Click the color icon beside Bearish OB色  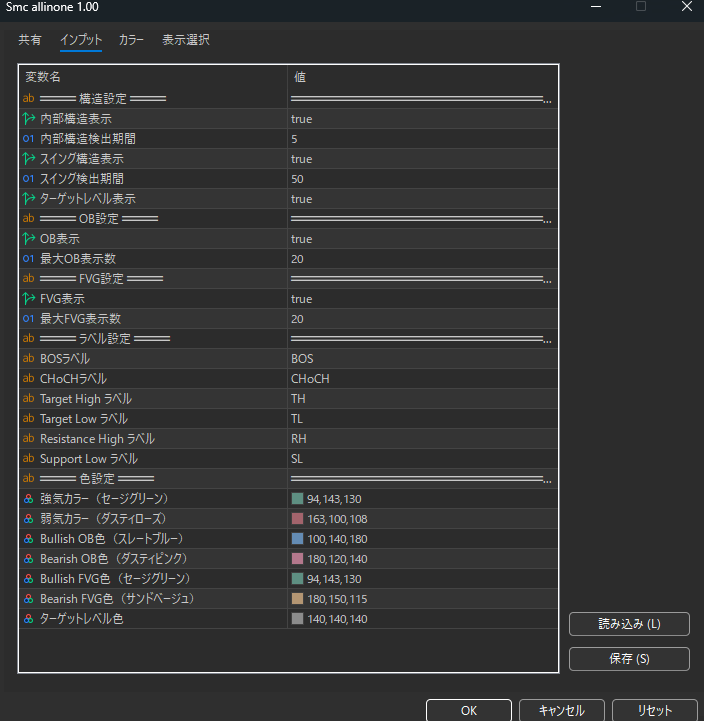[x=29, y=559]
